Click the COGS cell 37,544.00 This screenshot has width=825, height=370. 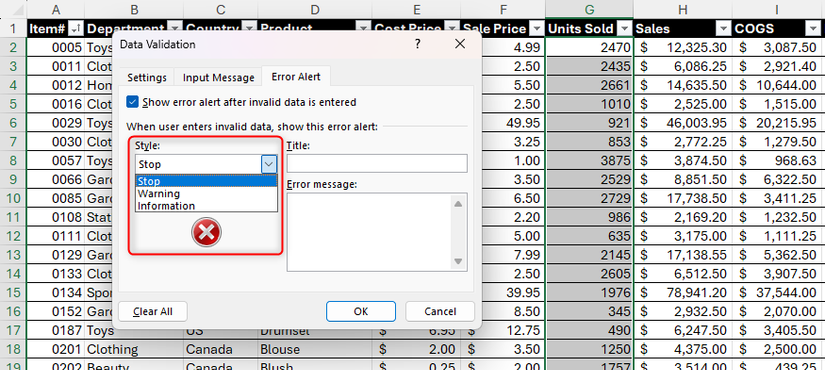point(778,292)
